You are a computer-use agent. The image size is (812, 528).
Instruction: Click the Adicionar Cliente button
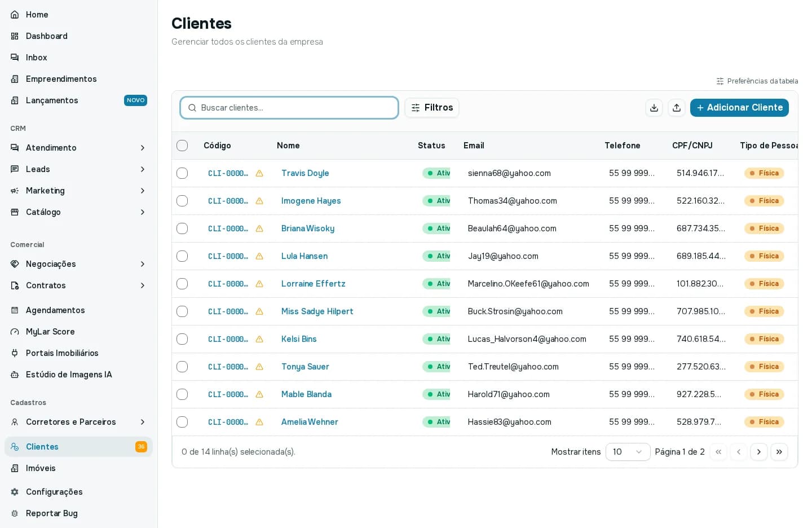tap(739, 108)
